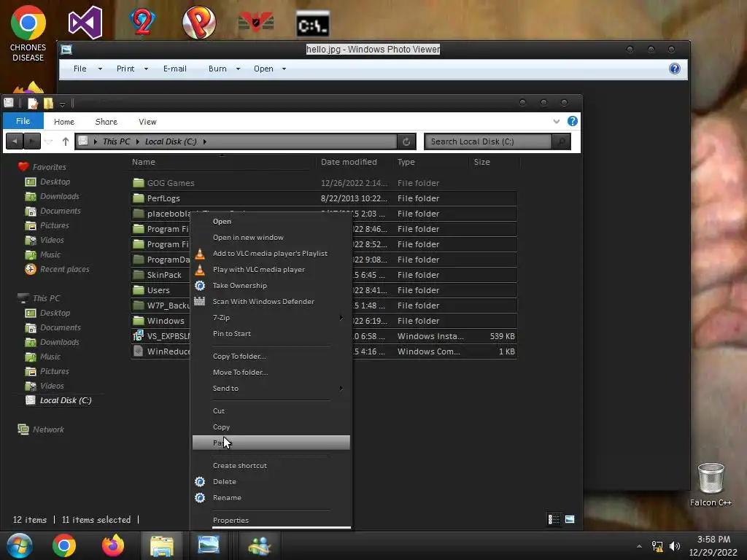Open the File tab in Explorer
The image size is (747, 560).
(x=23, y=121)
